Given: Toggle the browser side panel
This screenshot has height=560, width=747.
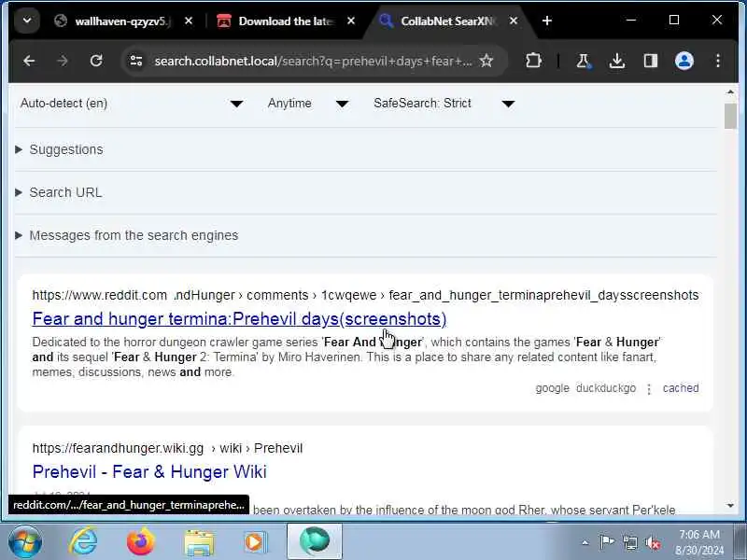Looking at the screenshot, I should click(651, 61).
